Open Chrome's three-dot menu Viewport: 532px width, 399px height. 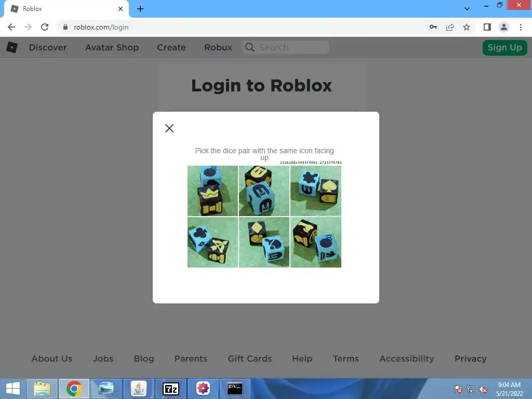point(521,27)
